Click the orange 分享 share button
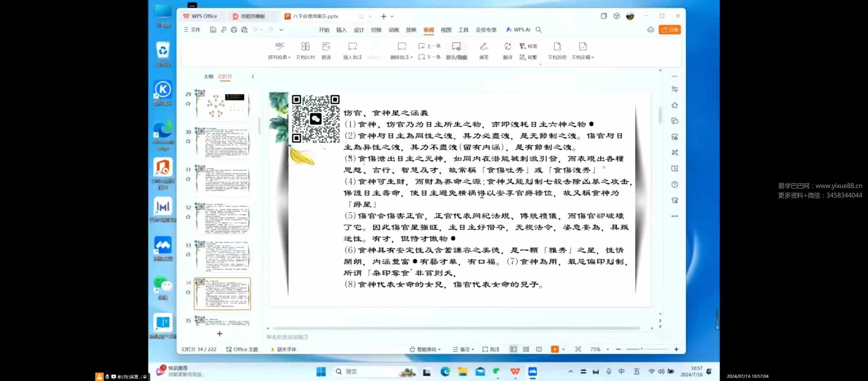Screen dimensions: 868x381 click(x=670, y=30)
